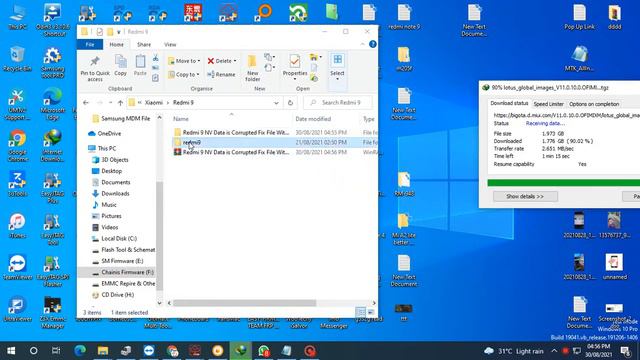
Task: Open the This PC desktop icon
Action: coord(17,18)
